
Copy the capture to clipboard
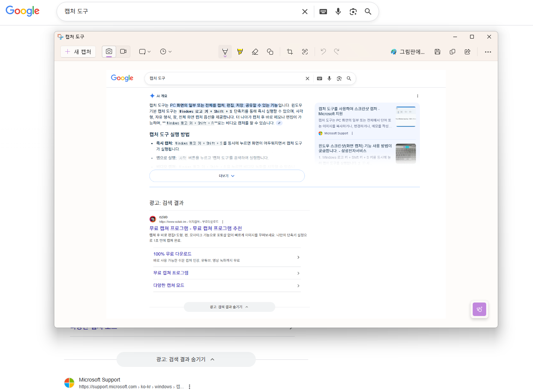coord(452,52)
